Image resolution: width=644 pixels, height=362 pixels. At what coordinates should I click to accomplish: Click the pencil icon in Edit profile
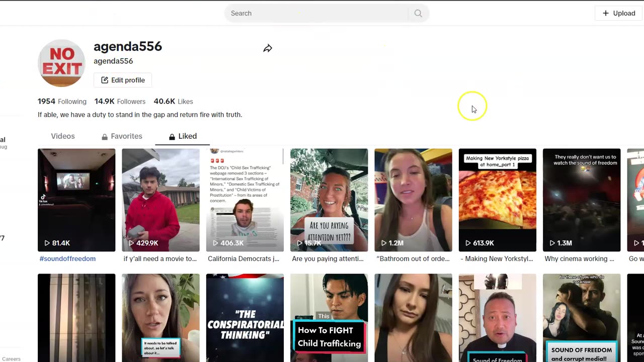click(x=105, y=80)
